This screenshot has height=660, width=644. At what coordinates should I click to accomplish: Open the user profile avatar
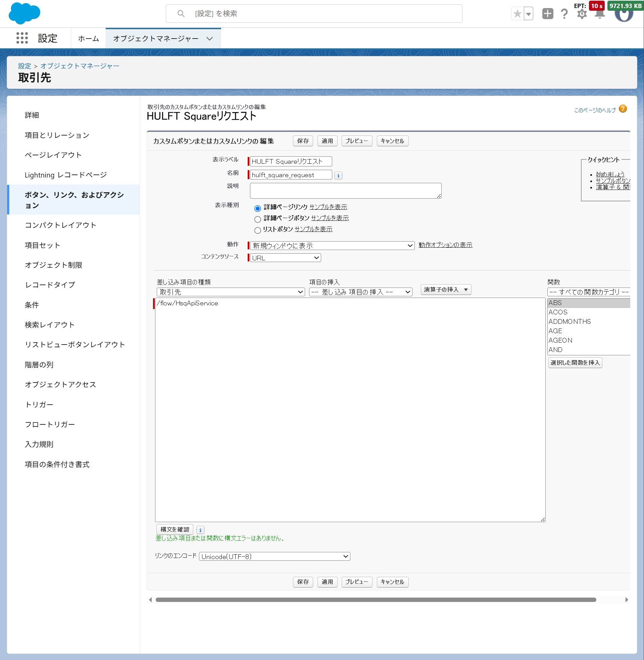click(x=624, y=14)
